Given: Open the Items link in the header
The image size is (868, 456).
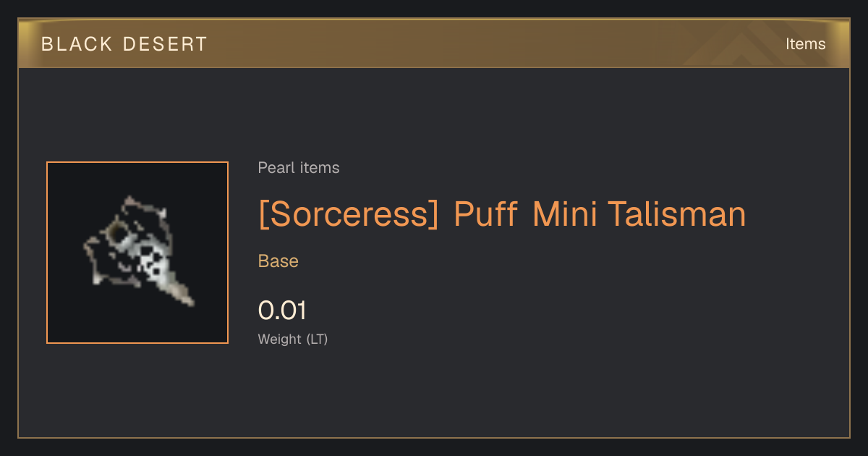Looking at the screenshot, I should (x=805, y=44).
